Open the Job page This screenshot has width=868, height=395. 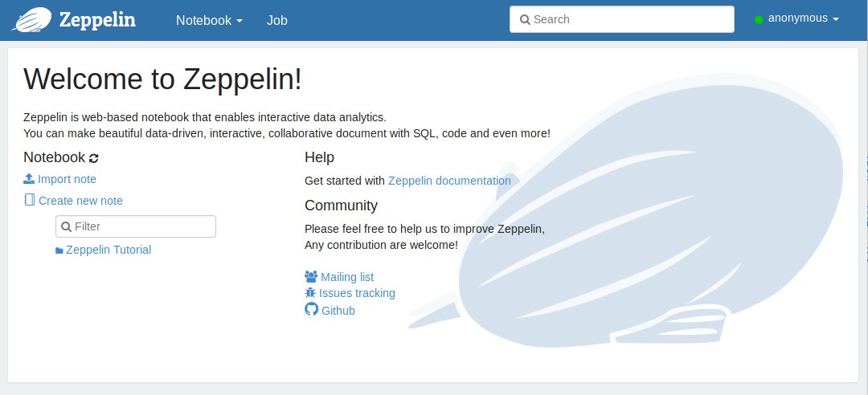(276, 20)
